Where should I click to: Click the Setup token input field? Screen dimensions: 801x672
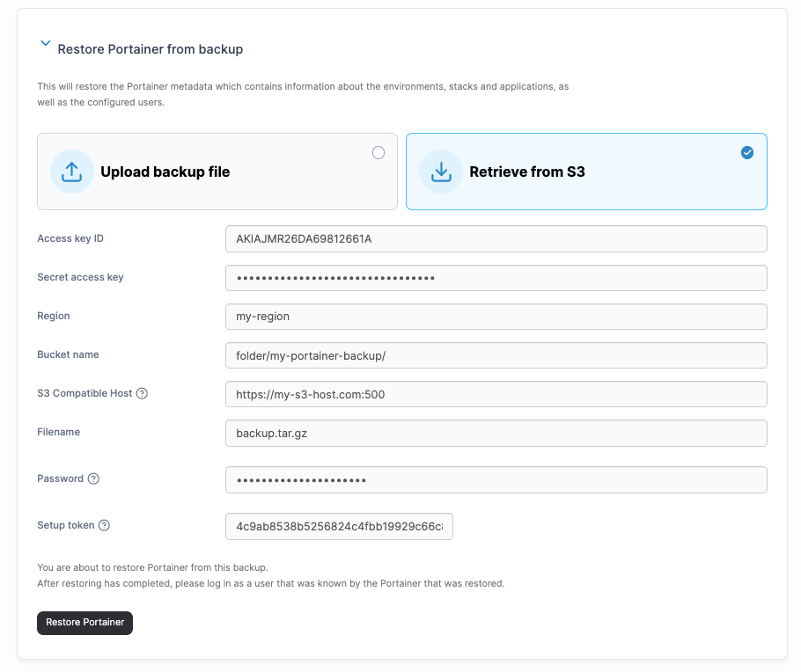(x=339, y=527)
